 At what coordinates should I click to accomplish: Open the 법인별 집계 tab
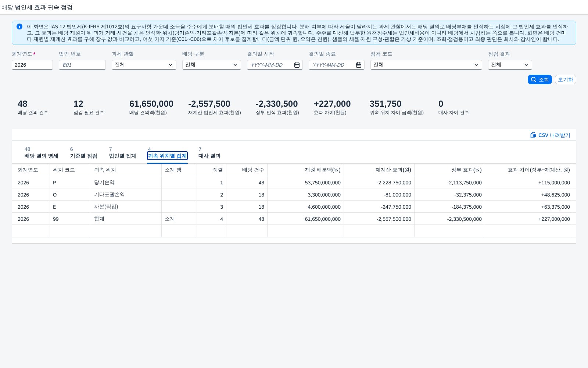point(122,156)
